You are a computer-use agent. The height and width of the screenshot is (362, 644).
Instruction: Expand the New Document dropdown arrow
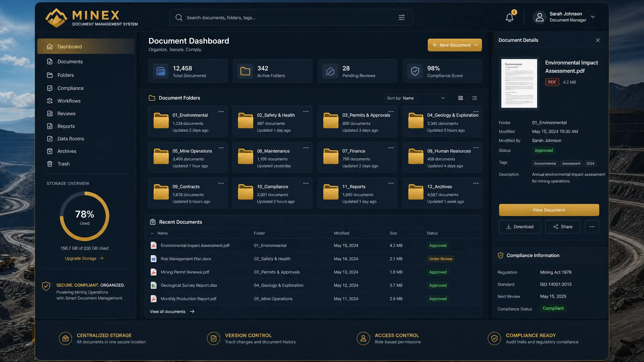coord(476,45)
